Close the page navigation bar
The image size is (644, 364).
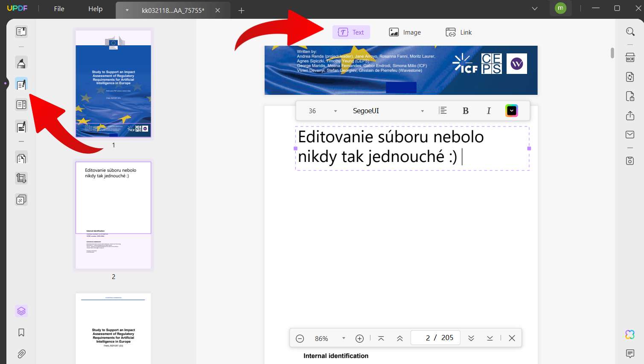[512, 338]
